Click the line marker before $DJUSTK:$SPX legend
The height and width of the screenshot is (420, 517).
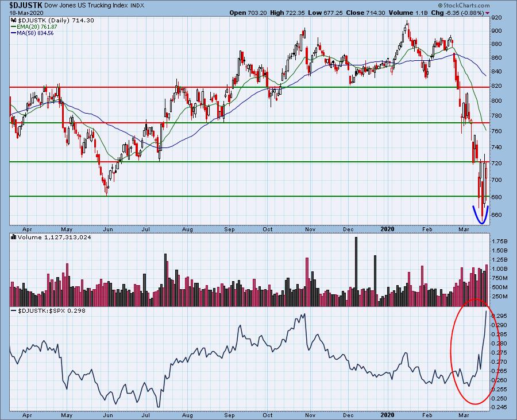(x=14, y=310)
